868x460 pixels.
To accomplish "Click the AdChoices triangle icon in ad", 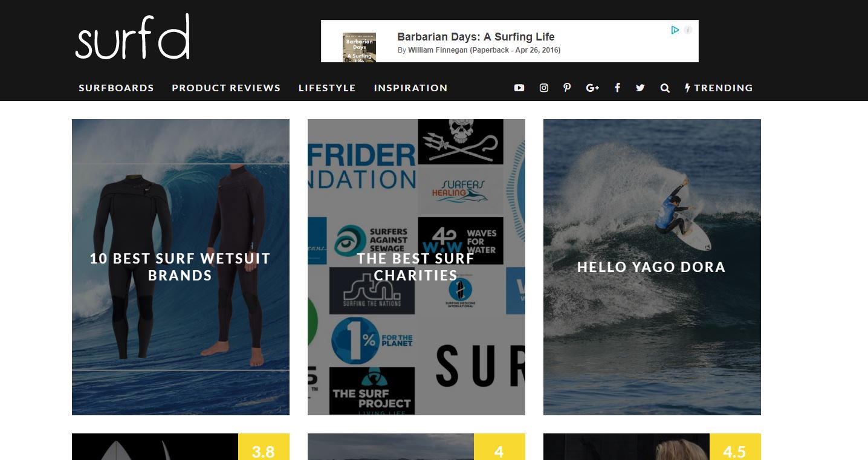I will [675, 30].
